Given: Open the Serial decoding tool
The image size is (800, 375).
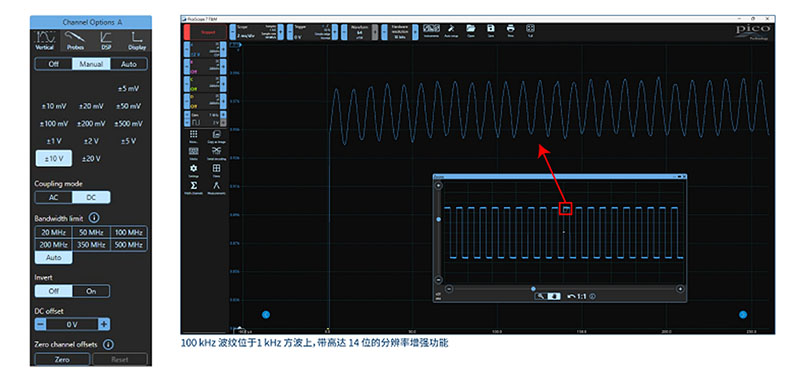Looking at the screenshot, I should pyautogui.click(x=216, y=152).
